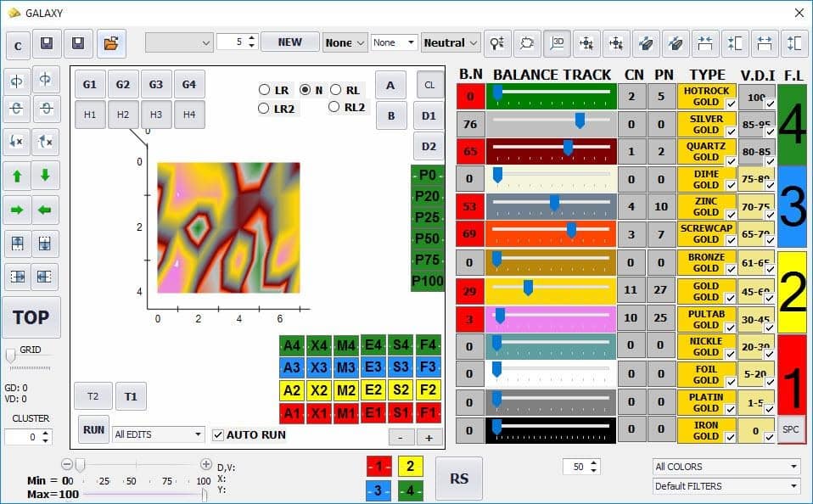
Task: Uncheck the AUTO RUN checkbox
Action: click(x=219, y=435)
